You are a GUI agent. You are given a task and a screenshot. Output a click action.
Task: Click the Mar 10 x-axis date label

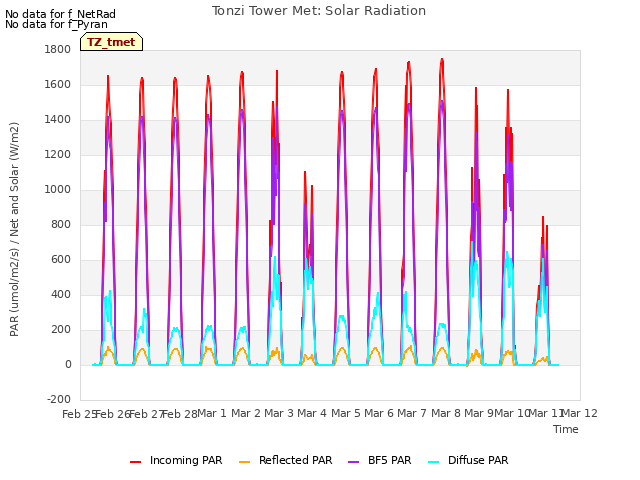click(512, 413)
